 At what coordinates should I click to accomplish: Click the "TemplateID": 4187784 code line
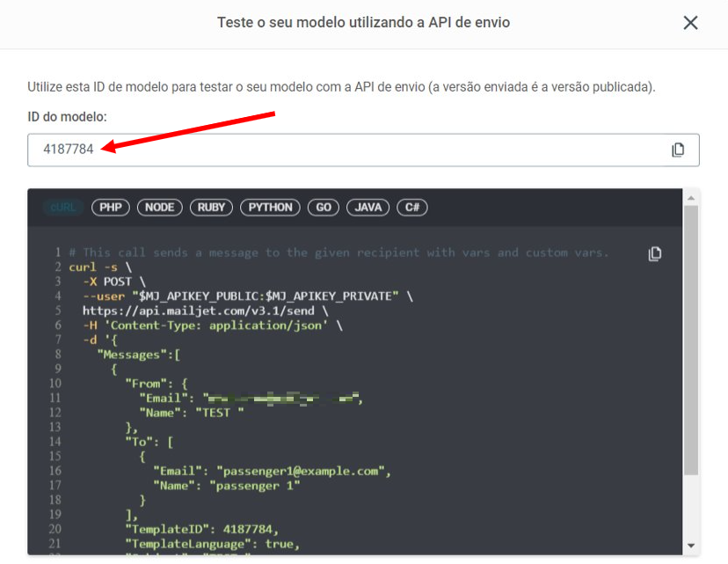(201, 529)
